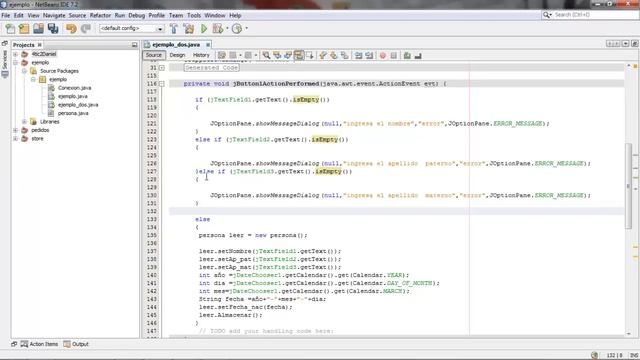Click the Undo arrow icon

tap(71, 29)
